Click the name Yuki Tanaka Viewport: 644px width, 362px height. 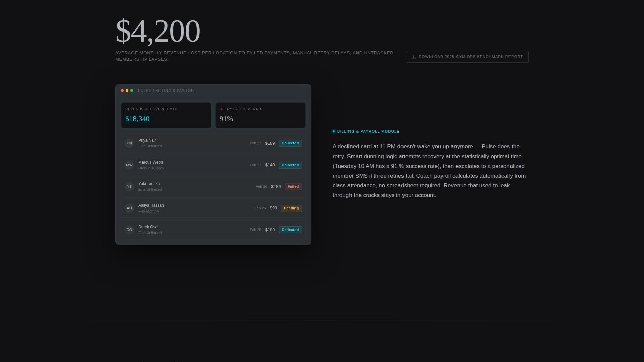tap(149, 184)
